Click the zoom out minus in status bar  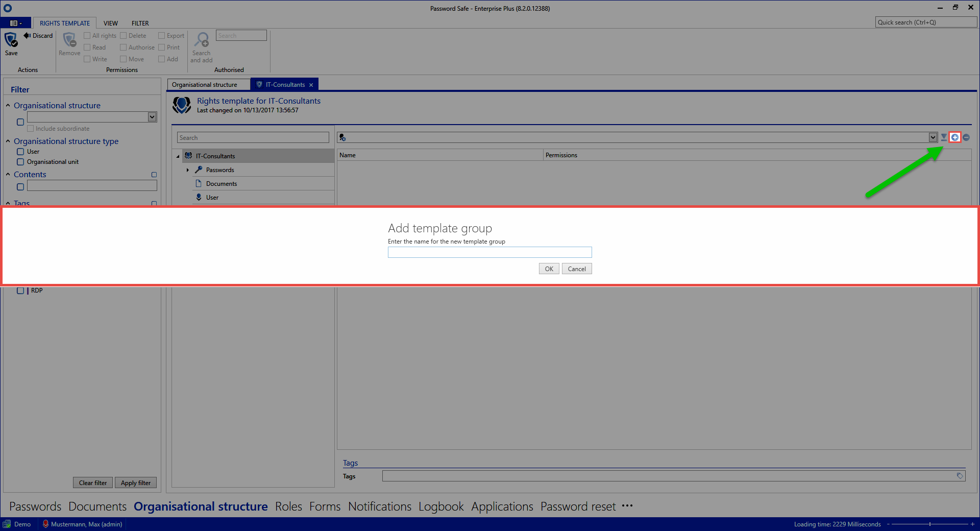click(x=889, y=524)
